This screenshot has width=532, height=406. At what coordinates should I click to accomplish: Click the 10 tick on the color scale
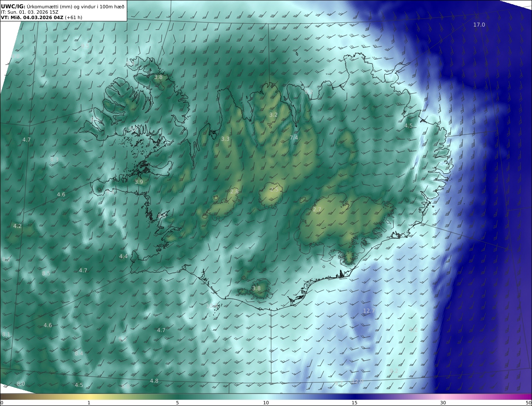pos(266,403)
